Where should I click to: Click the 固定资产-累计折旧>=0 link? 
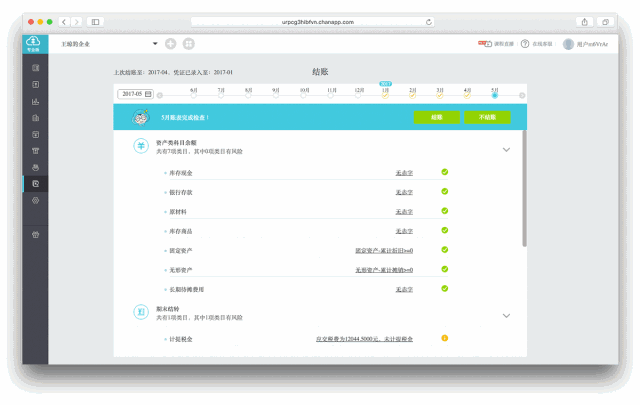click(x=384, y=250)
